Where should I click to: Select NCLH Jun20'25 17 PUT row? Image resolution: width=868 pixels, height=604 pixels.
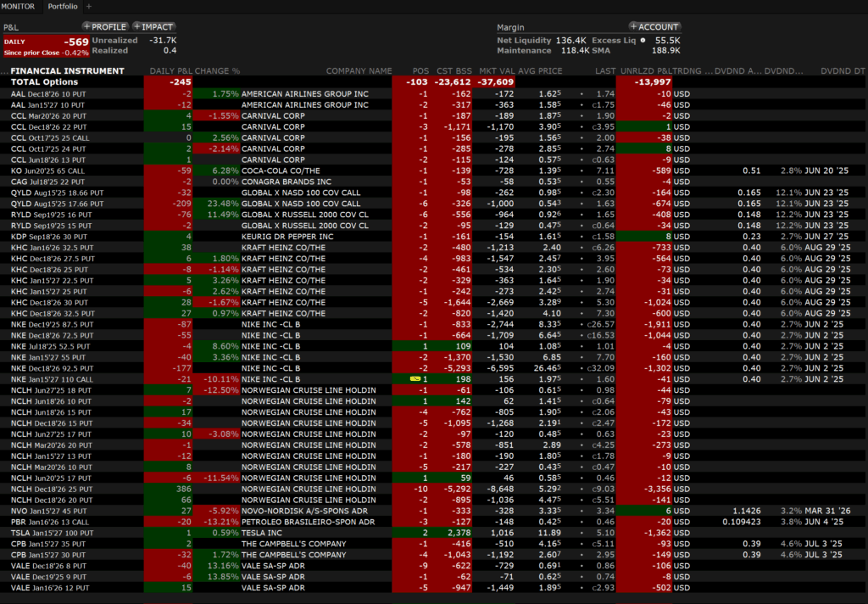433,478
